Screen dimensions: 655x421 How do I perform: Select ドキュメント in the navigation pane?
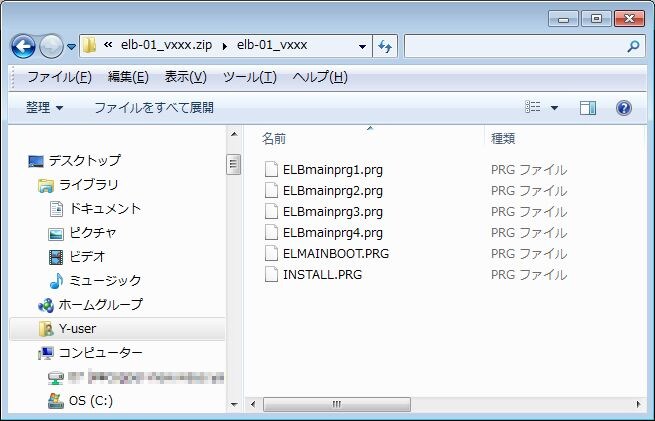[x=105, y=209]
